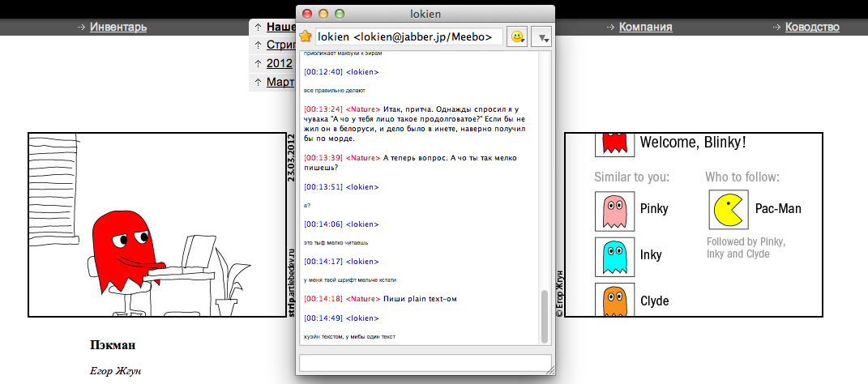Click the Pac-Man avatar

coord(729,210)
